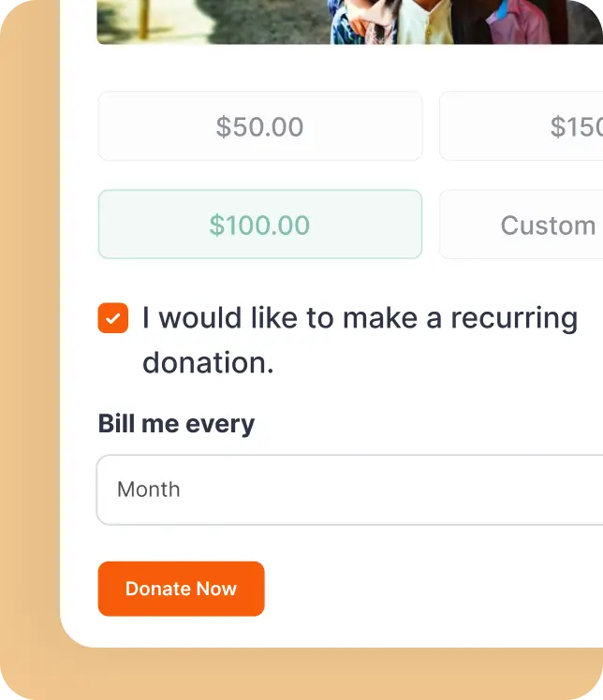The height and width of the screenshot is (700, 603).
Task: Choose the $100.00 donation amount
Action: point(260,224)
